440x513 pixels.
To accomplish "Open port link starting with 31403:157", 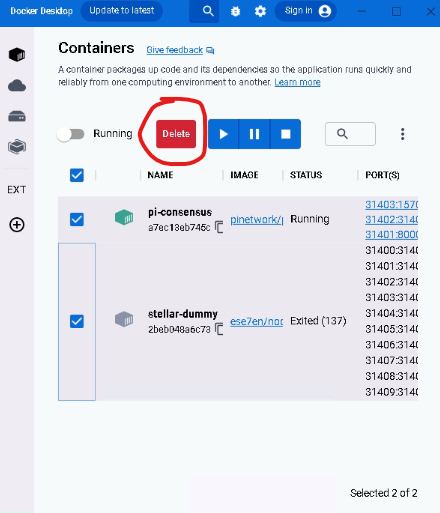I will (392, 205).
